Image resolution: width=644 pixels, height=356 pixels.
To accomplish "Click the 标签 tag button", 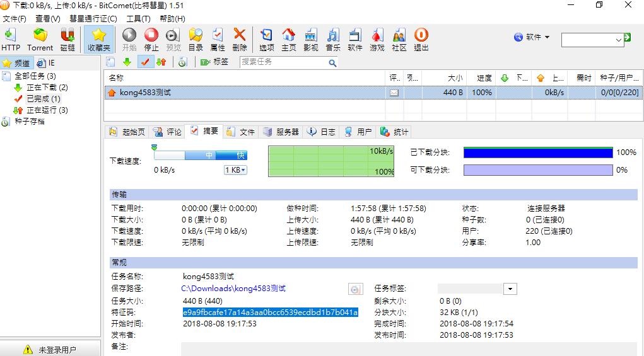I will 214,62.
